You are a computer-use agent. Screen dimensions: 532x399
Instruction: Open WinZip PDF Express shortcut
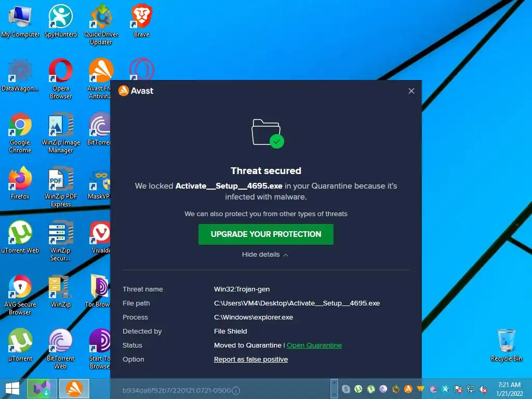(61, 187)
